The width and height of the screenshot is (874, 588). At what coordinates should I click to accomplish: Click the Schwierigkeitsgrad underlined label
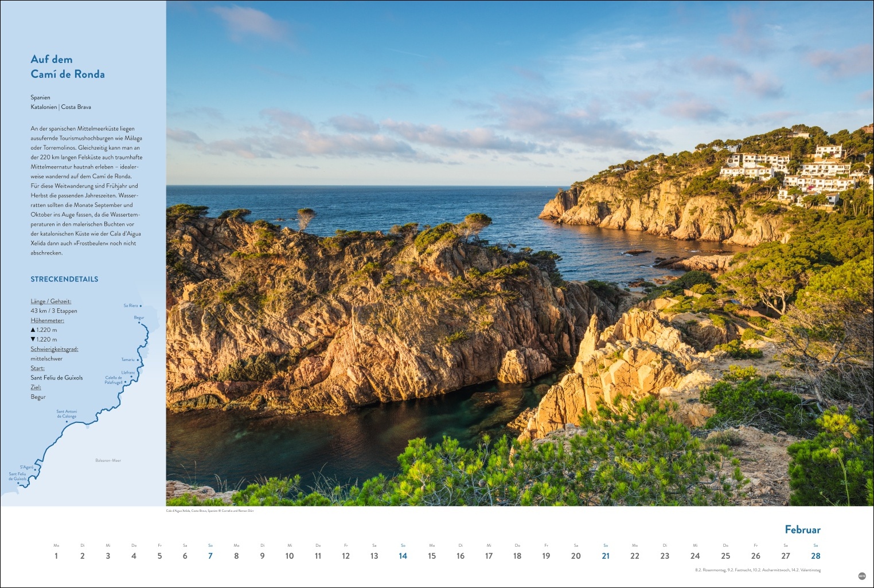click(54, 349)
